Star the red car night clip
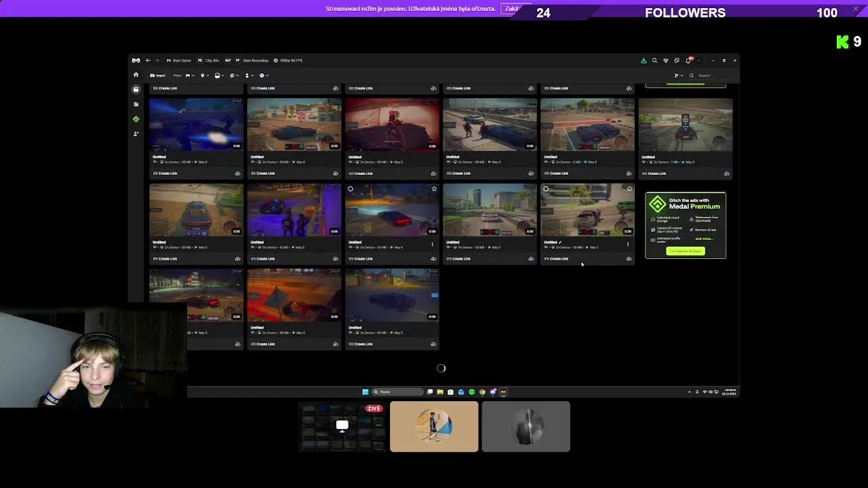Screen dimensions: 868x488 pyautogui.click(x=434, y=189)
